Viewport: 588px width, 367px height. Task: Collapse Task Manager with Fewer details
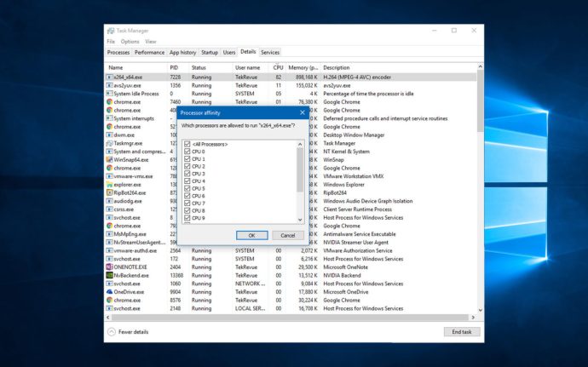click(x=128, y=332)
